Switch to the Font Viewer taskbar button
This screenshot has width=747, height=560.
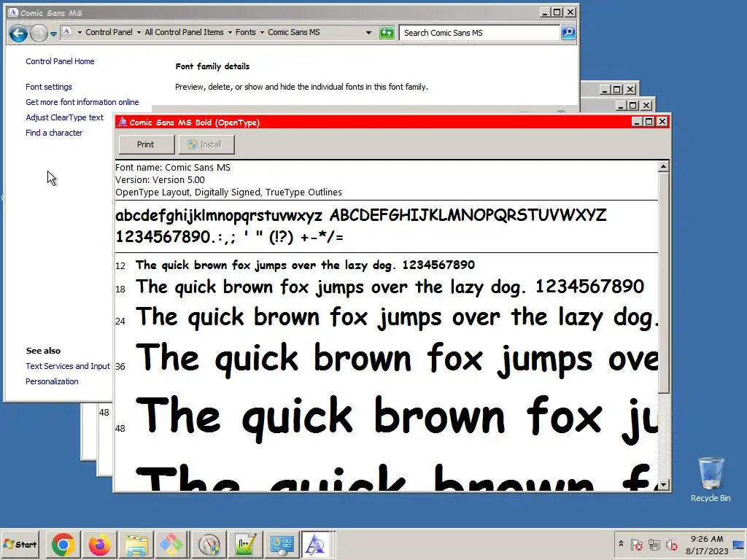[316, 545]
